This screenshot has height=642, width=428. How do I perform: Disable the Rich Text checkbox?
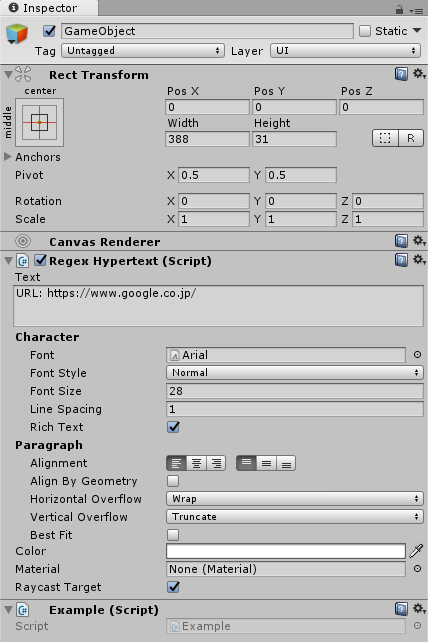[173, 427]
